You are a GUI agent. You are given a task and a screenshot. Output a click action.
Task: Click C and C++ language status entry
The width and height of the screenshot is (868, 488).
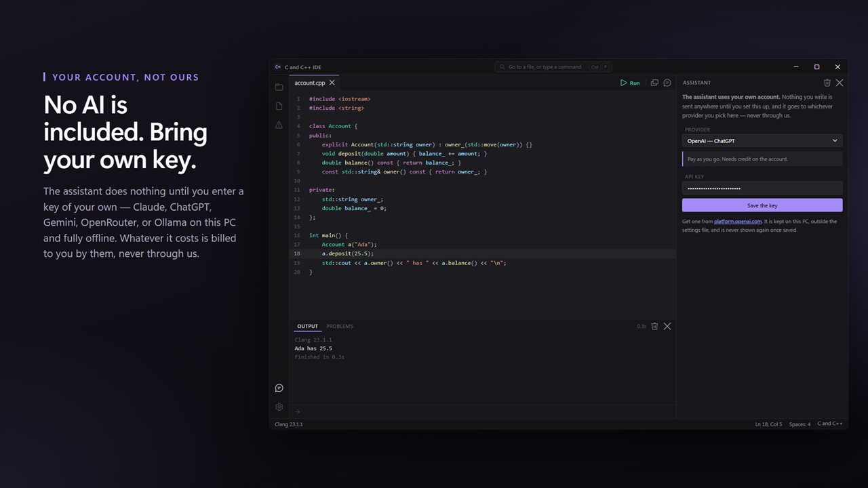830,424
